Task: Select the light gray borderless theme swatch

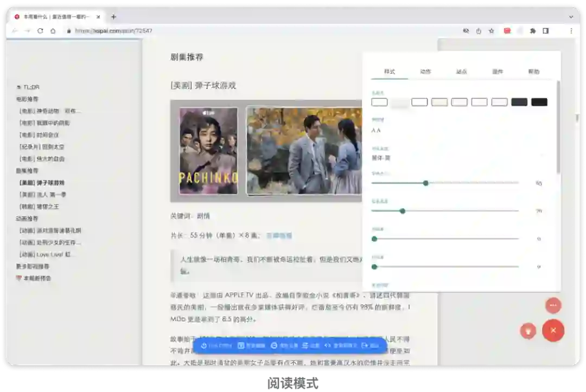Action: point(399,102)
